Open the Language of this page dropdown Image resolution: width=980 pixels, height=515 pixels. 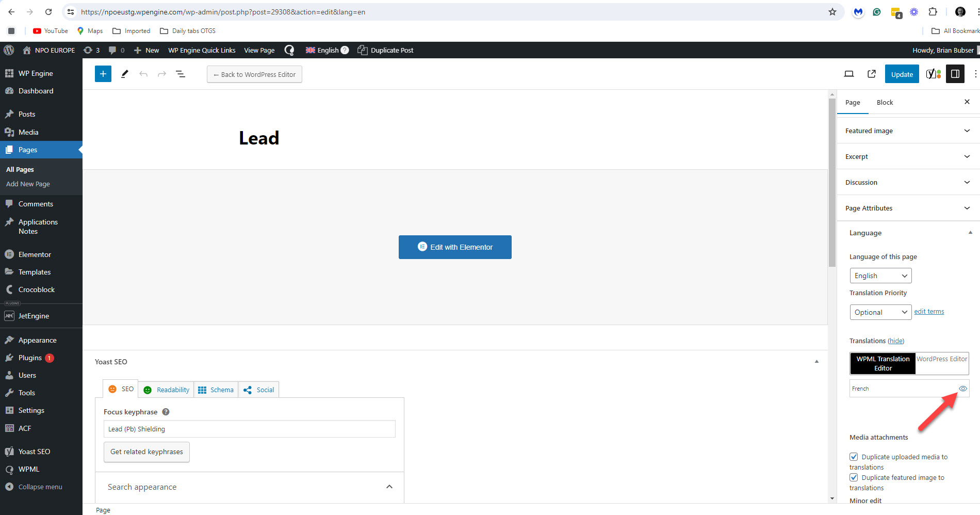880,276
